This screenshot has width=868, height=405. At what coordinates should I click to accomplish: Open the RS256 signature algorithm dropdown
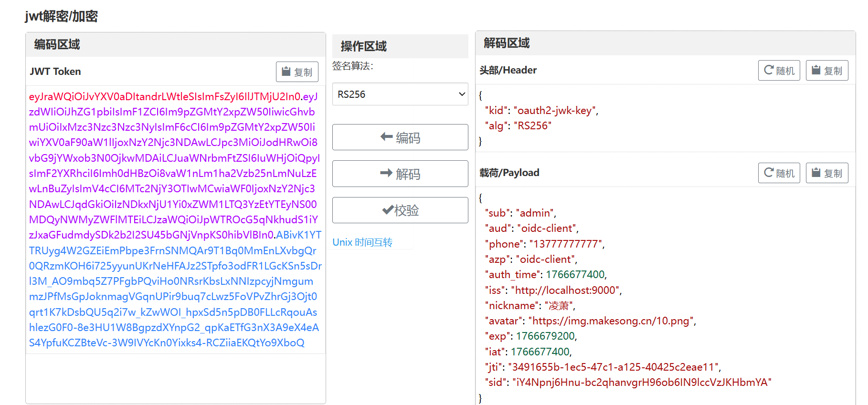pyautogui.click(x=400, y=94)
